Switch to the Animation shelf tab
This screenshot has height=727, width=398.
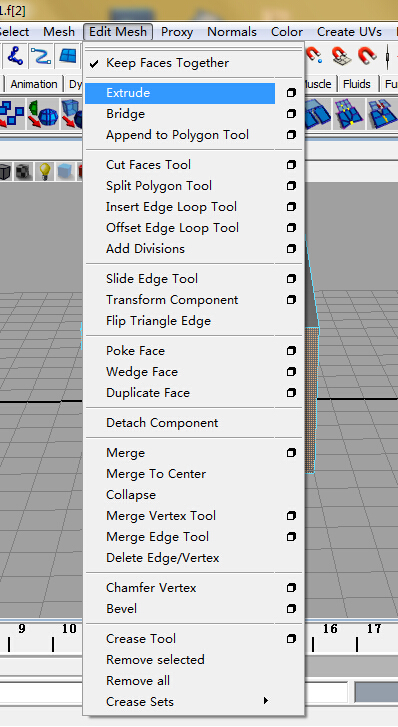coord(34,84)
